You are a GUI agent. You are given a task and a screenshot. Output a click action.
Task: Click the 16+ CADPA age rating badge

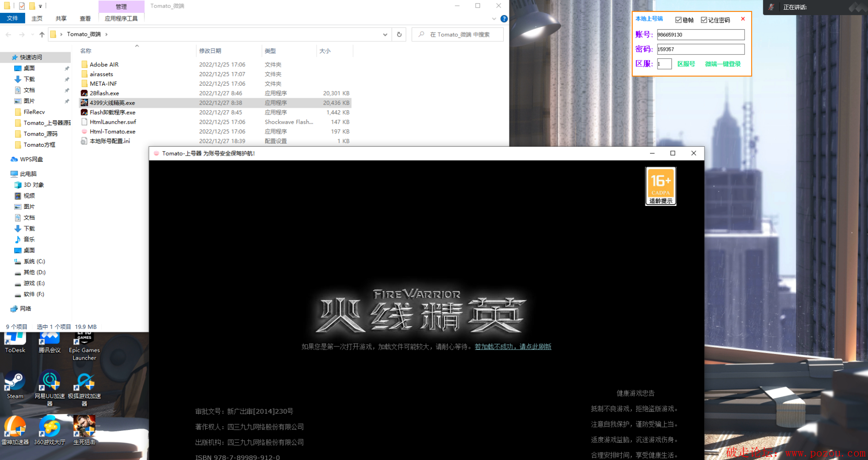click(x=661, y=186)
